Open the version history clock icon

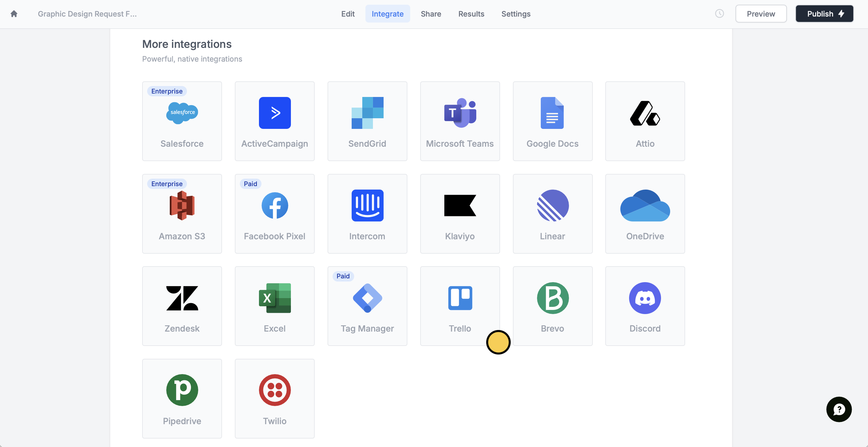719,14
